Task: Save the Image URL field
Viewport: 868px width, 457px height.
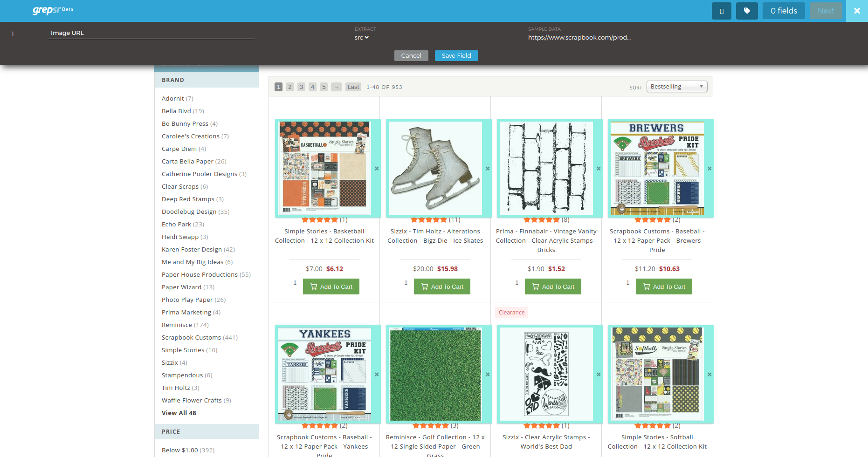Action: pos(456,55)
